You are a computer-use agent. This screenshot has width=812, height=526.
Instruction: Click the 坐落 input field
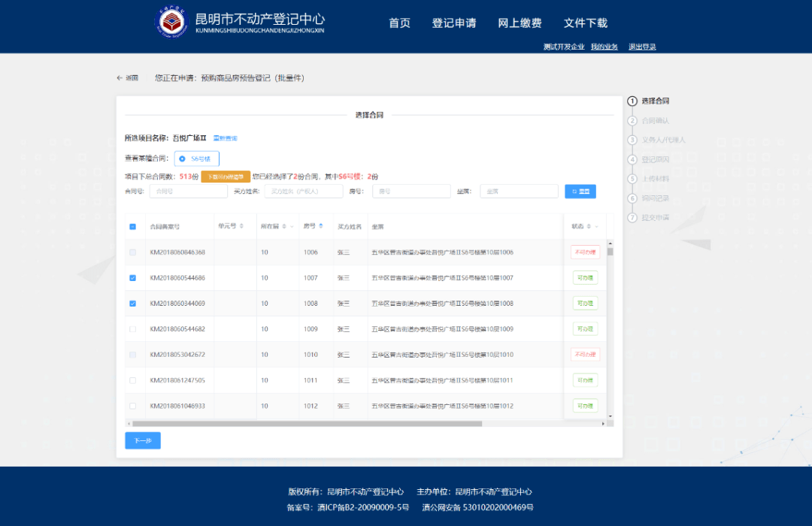pyautogui.click(x=519, y=192)
